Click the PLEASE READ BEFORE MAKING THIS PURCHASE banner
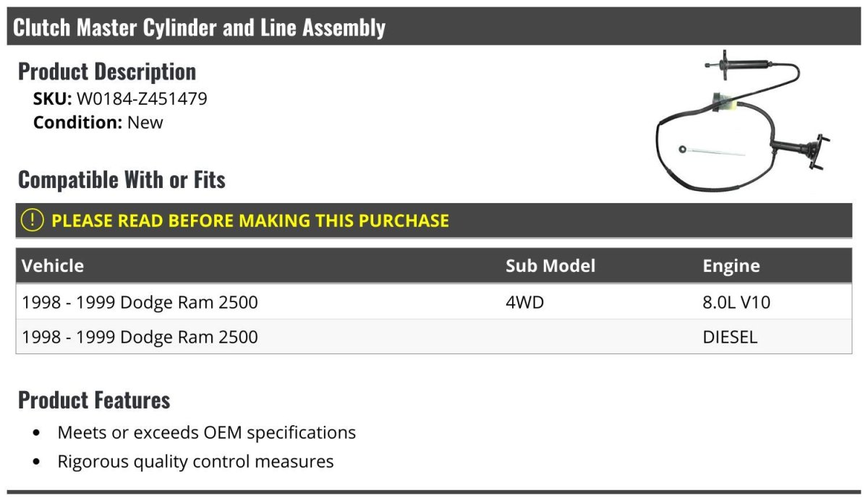This screenshot has width=868, height=501. coord(434,220)
